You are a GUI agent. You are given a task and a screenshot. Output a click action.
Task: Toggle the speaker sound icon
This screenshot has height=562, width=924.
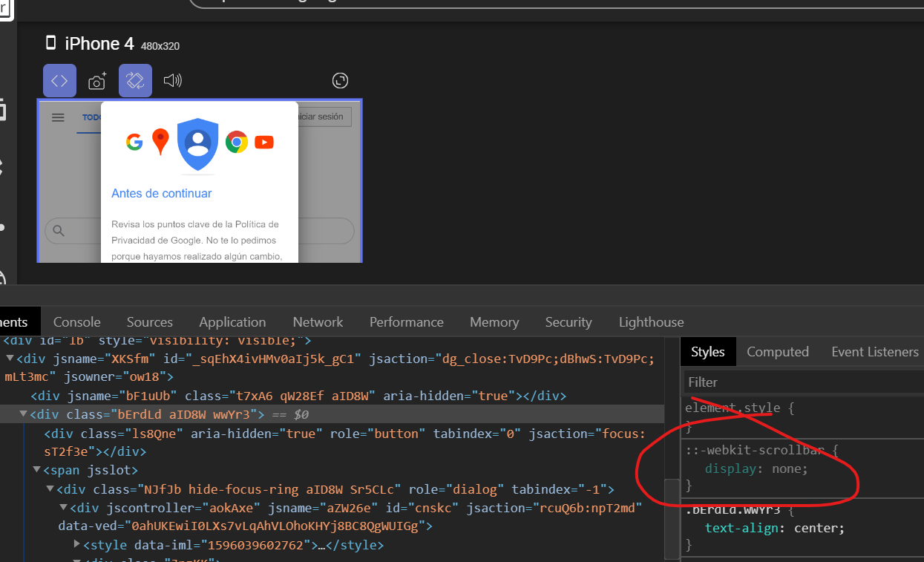coord(172,81)
